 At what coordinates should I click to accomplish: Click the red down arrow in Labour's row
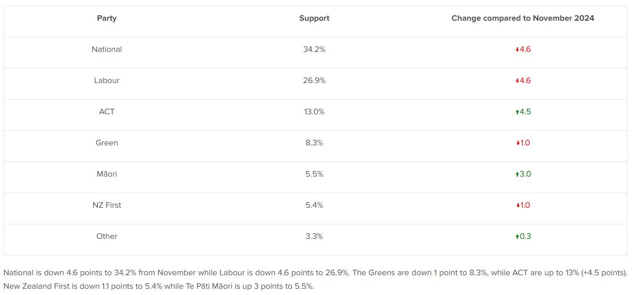[x=517, y=81]
